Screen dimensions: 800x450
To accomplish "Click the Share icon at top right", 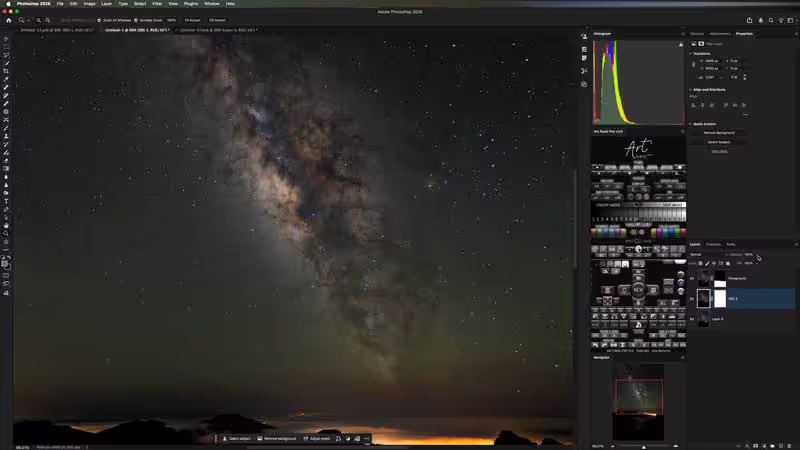I will coord(749,20).
